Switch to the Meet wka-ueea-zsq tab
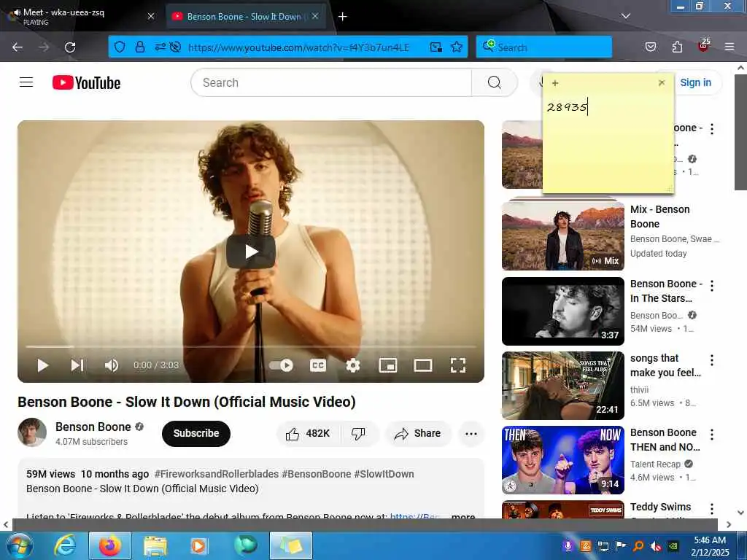 pyautogui.click(x=79, y=16)
